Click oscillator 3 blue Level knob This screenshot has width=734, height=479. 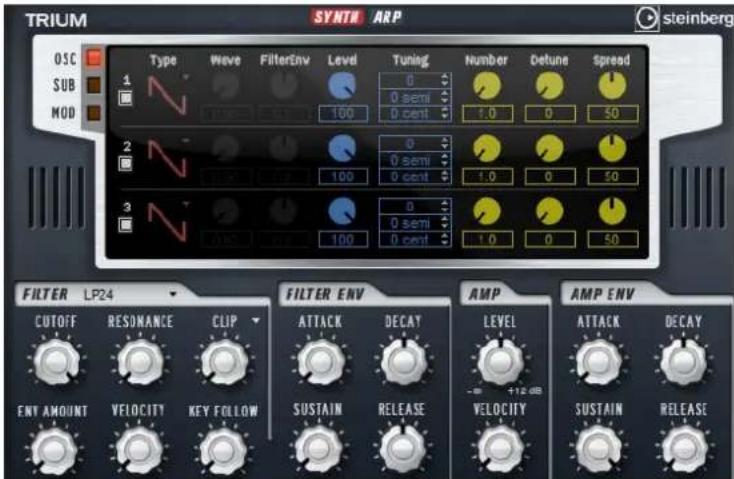pyautogui.click(x=342, y=211)
